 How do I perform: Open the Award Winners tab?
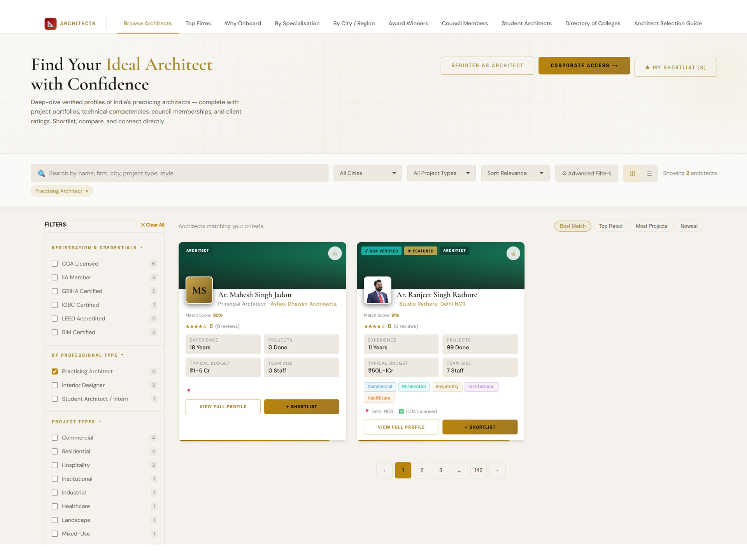tap(408, 23)
